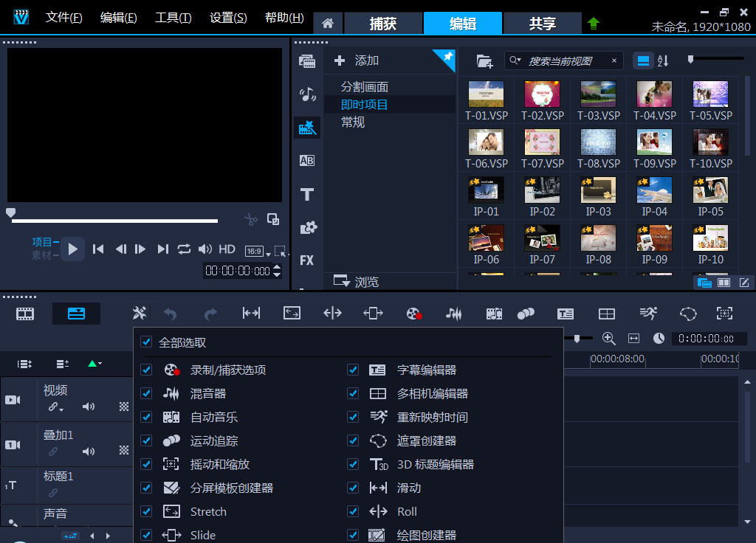Select the Slide tool in toolbar
Screen dimensions: 756x543
tap(373, 313)
